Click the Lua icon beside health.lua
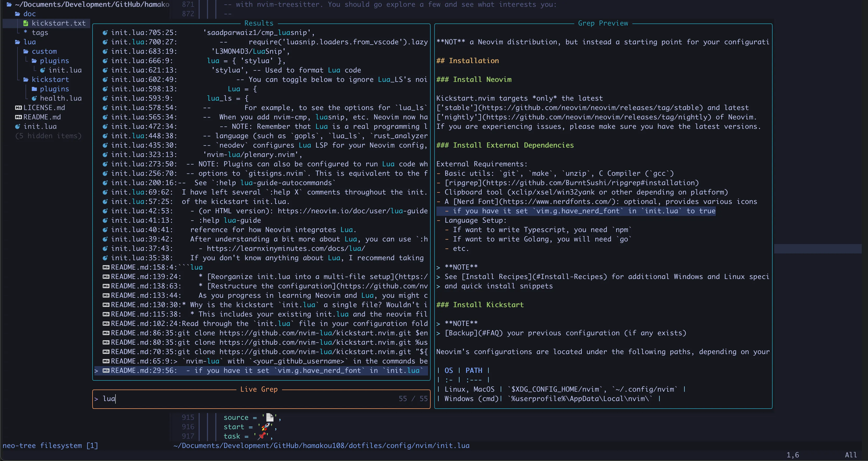Image resolution: width=868 pixels, height=461 pixels. (34, 98)
